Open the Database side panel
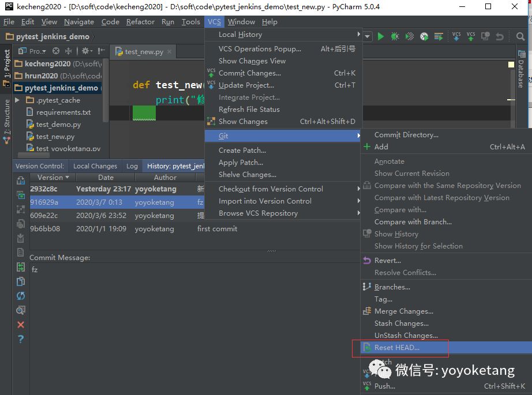Image resolution: width=532 pixels, height=395 pixels. [x=521, y=69]
